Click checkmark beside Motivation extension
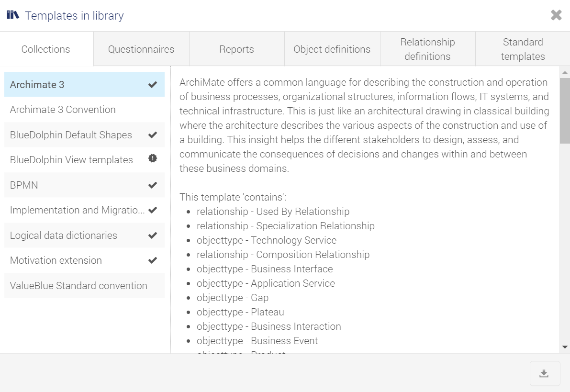The height and width of the screenshot is (392, 570). (x=153, y=260)
